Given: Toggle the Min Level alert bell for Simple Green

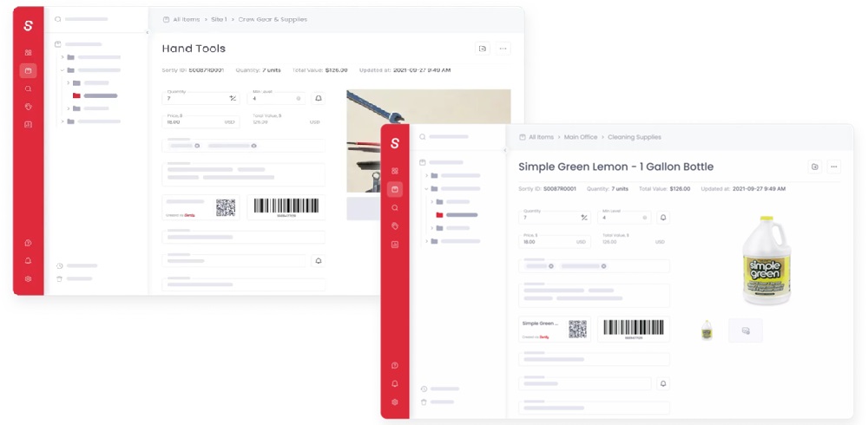Looking at the screenshot, I should point(663,218).
